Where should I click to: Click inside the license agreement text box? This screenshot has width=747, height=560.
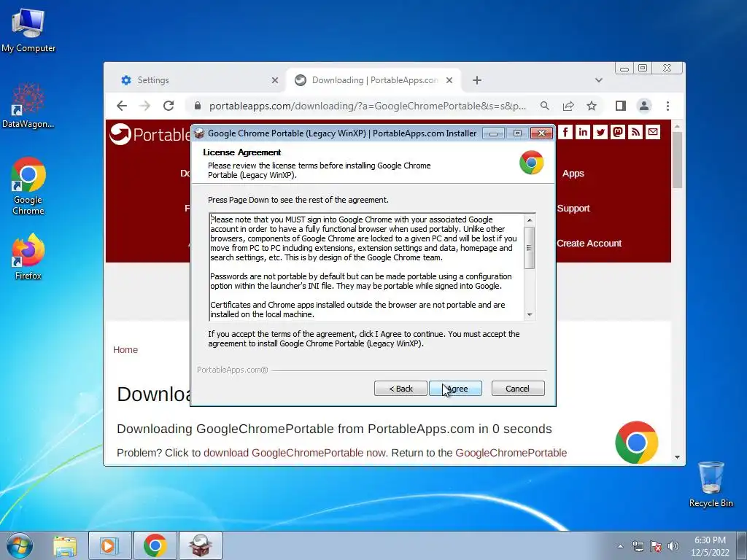(x=367, y=267)
